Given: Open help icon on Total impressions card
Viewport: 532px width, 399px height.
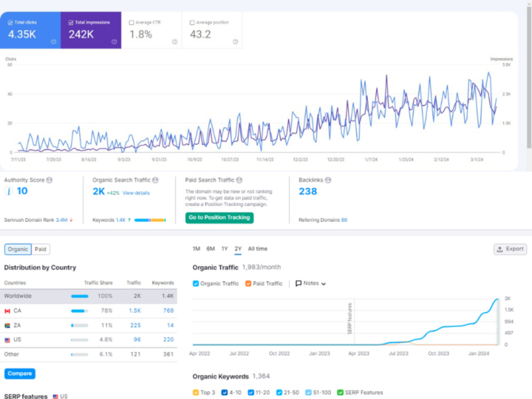Looking at the screenshot, I should click(114, 41).
